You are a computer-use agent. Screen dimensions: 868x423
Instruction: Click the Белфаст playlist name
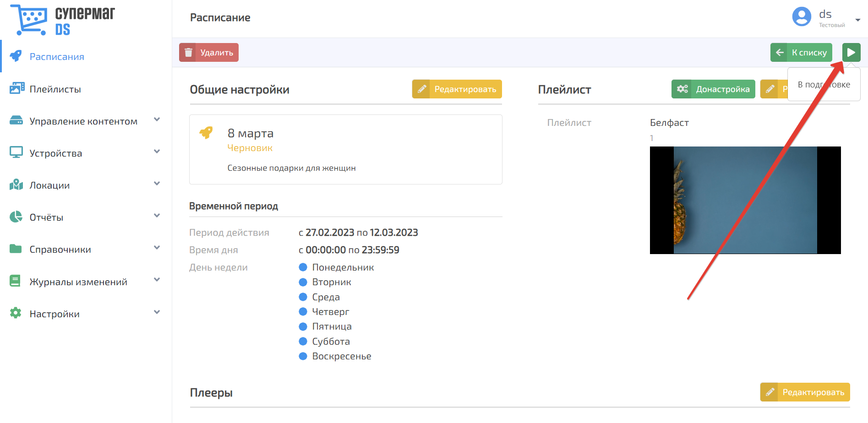tap(669, 123)
